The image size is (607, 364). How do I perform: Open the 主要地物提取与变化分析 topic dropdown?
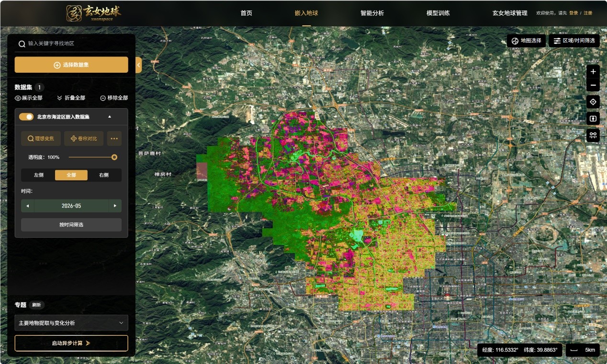click(71, 323)
